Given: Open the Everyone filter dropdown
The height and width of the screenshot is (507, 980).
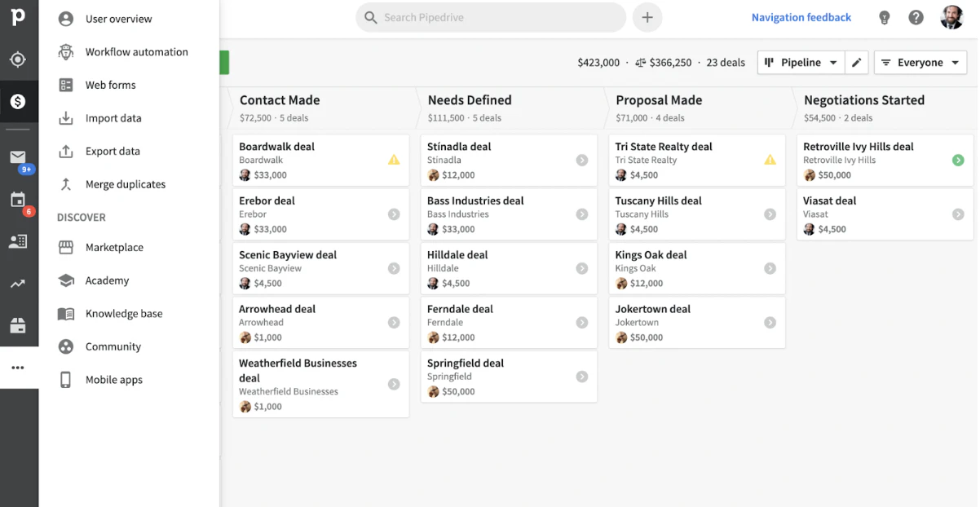Looking at the screenshot, I should [920, 63].
